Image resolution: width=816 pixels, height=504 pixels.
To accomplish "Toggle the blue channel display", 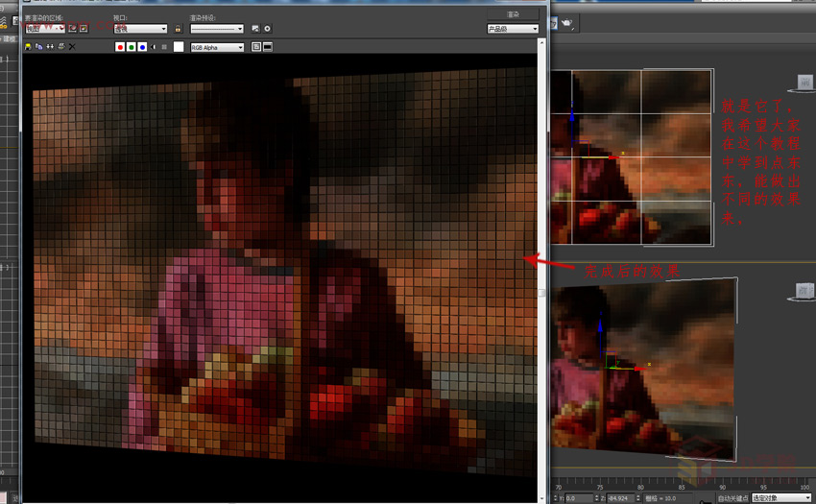I will tap(142, 47).
